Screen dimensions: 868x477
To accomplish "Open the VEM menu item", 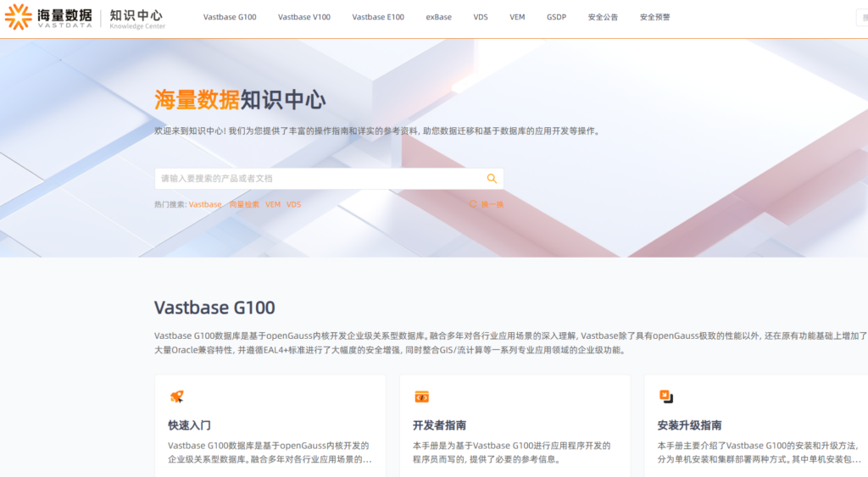I will [x=517, y=17].
